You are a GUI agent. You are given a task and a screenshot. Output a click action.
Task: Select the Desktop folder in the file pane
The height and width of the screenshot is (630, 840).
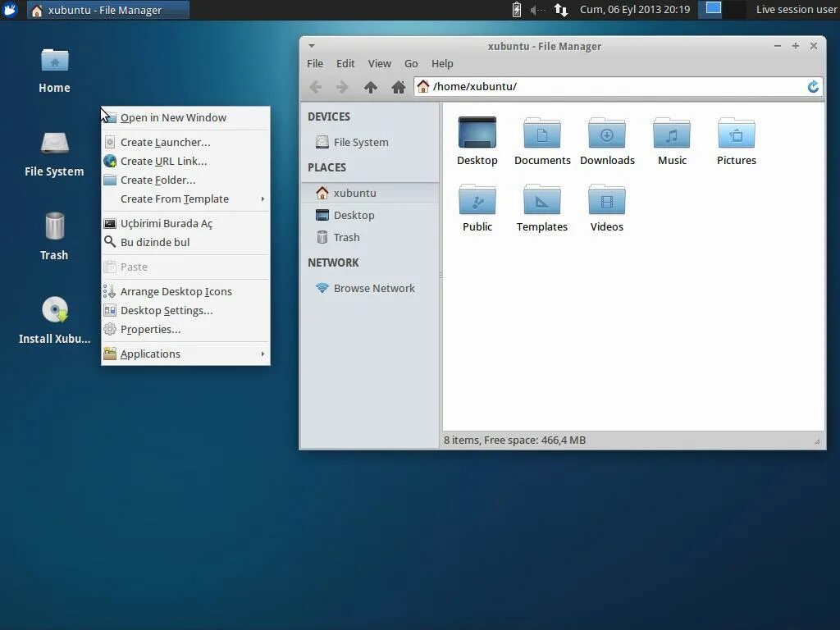coord(477,141)
